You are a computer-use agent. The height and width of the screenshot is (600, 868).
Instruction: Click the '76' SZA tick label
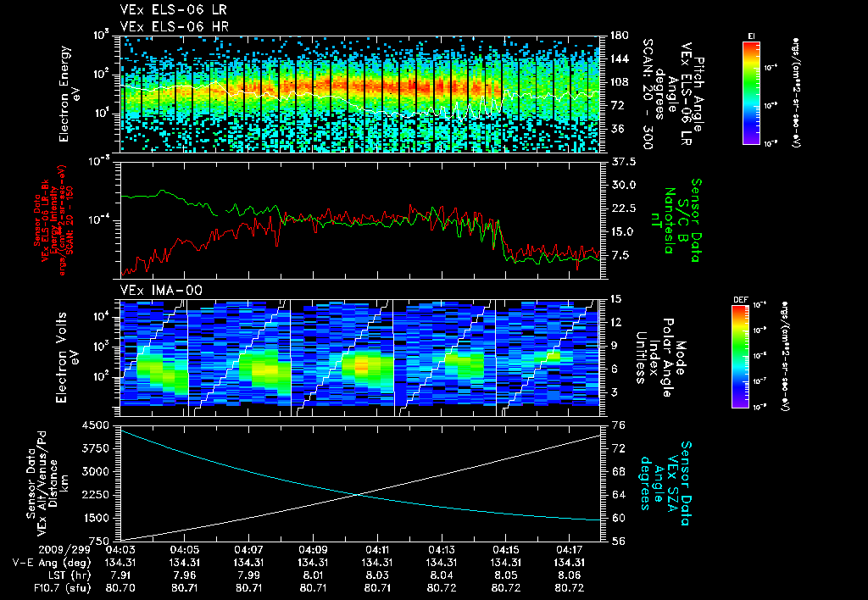pos(618,425)
